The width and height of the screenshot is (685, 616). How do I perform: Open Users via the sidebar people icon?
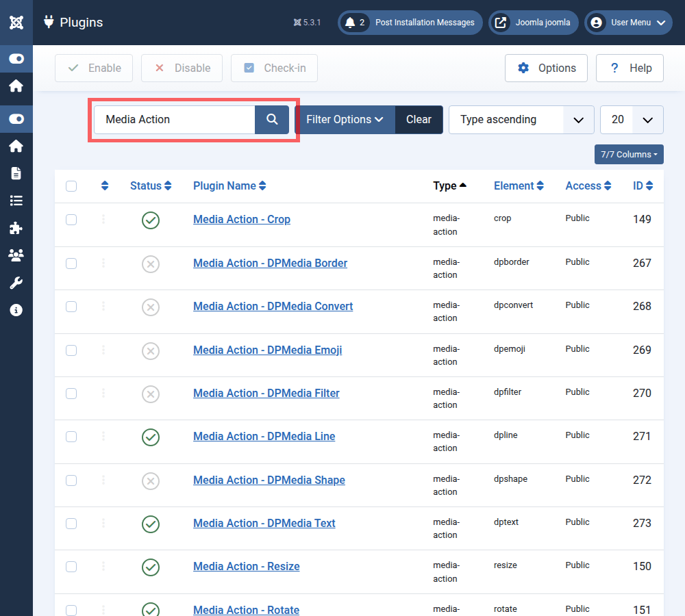pos(16,255)
